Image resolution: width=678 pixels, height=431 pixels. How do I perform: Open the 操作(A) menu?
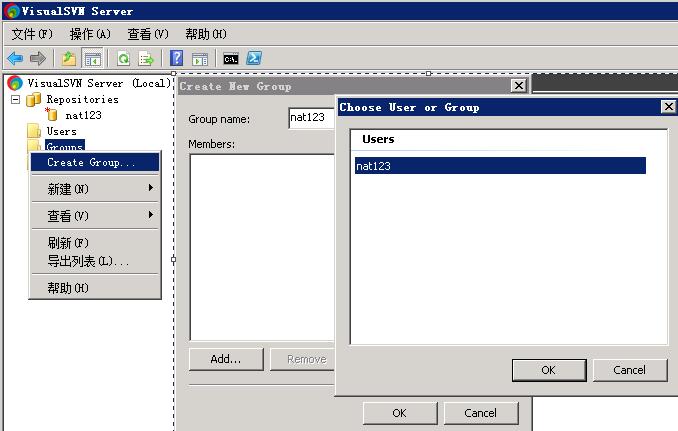point(90,34)
